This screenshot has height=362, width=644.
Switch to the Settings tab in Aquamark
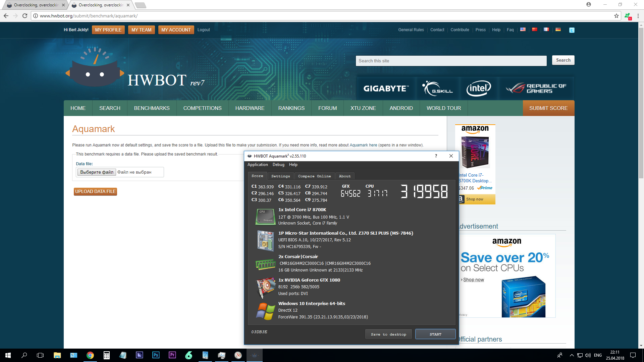point(280,176)
